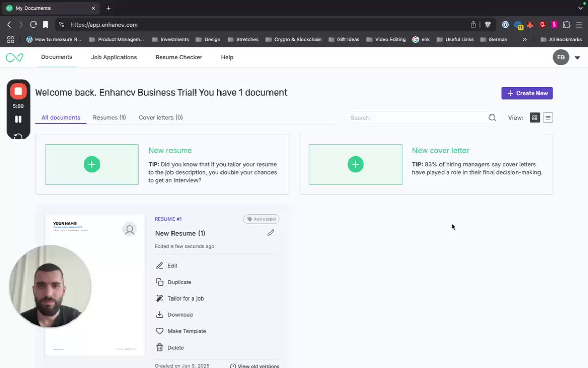Open the browser extensions puzzle icon
This screenshot has width=588, height=368.
point(567,25)
